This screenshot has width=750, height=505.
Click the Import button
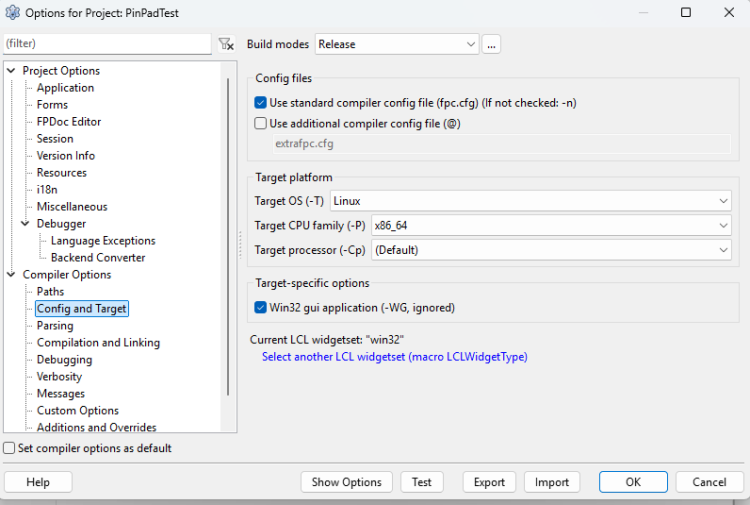(551, 482)
